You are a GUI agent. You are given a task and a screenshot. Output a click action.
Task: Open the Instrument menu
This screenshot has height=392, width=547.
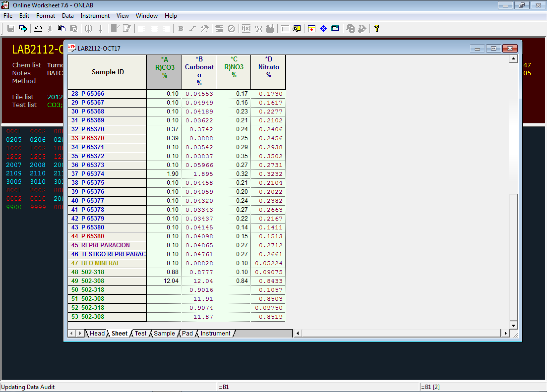click(95, 16)
